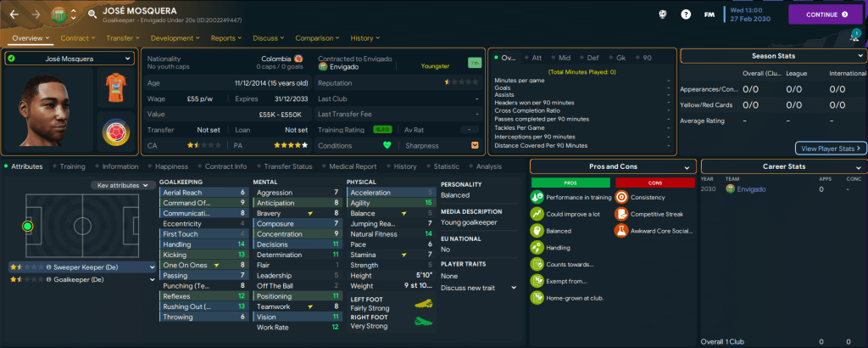Click the back navigation arrow
Viewport: 868px width, 348px height.
click(14, 14)
